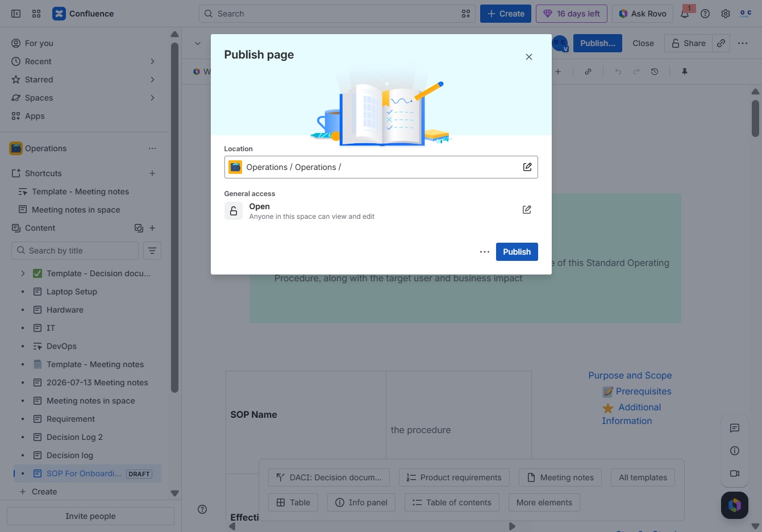762x532 pixels.
Task: Open the comments panel icon
Action: point(735,428)
